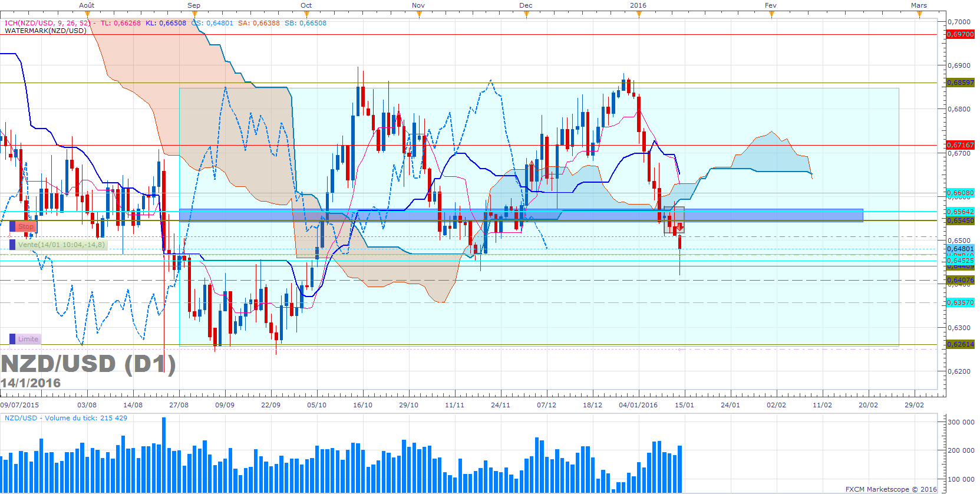Image resolution: width=980 pixels, height=494 pixels.
Task: Select the Limite order label
Action: pos(28,339)
